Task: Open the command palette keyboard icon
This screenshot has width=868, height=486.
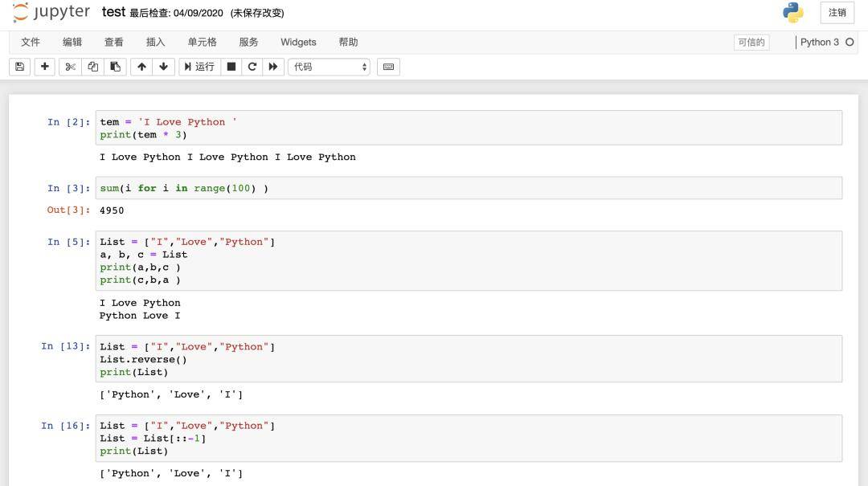Action: point(388,67)
